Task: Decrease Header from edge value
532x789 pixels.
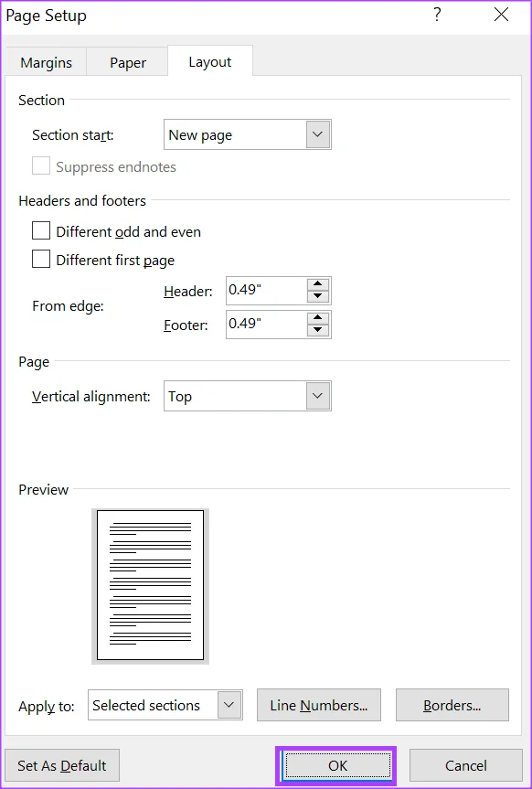Action: (x=317, y=296)
